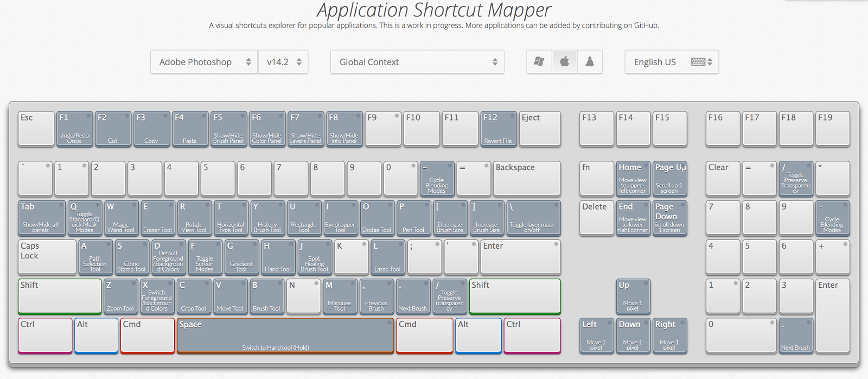Click the F12 Revert File key
This screenshot has width=868, height=379.
[498, 129]
